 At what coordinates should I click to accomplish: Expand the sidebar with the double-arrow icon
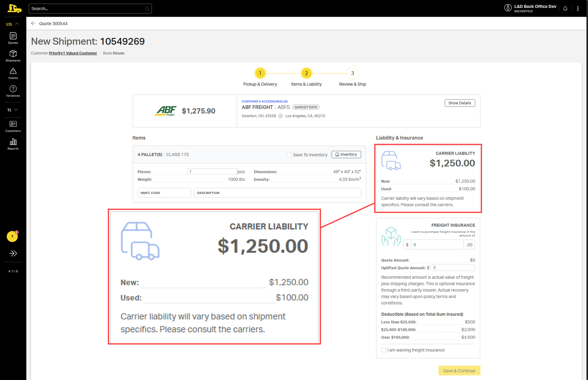pos(13,253)
